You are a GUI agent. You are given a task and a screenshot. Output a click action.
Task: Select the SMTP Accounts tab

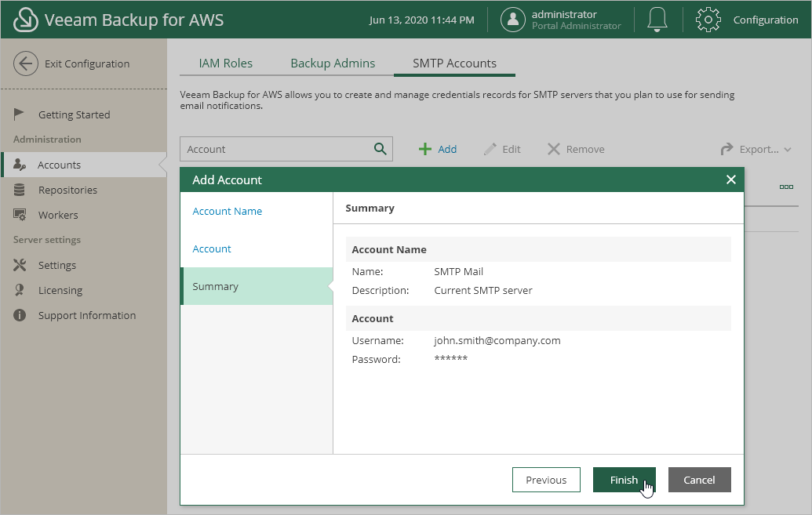(x=454, y=63)
